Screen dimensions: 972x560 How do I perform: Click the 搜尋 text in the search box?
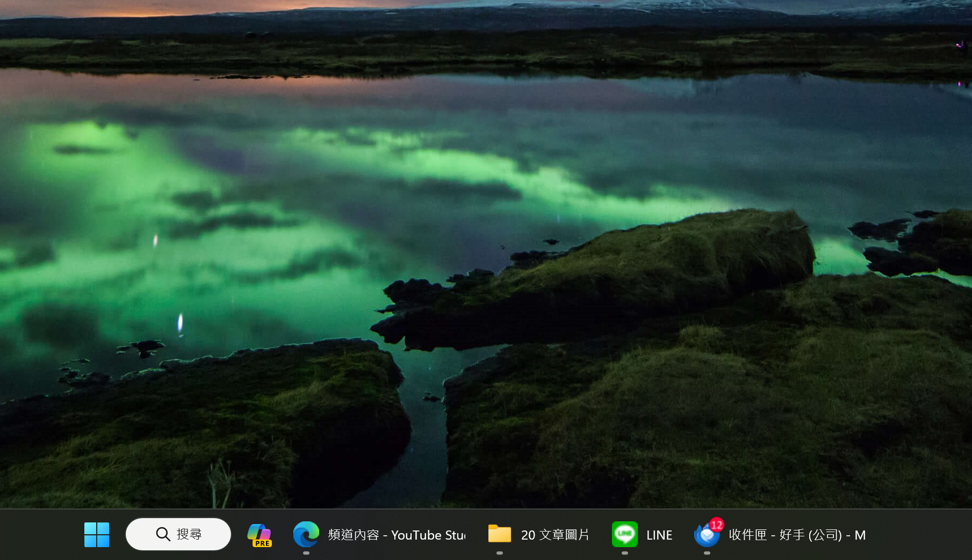point(189,534)
